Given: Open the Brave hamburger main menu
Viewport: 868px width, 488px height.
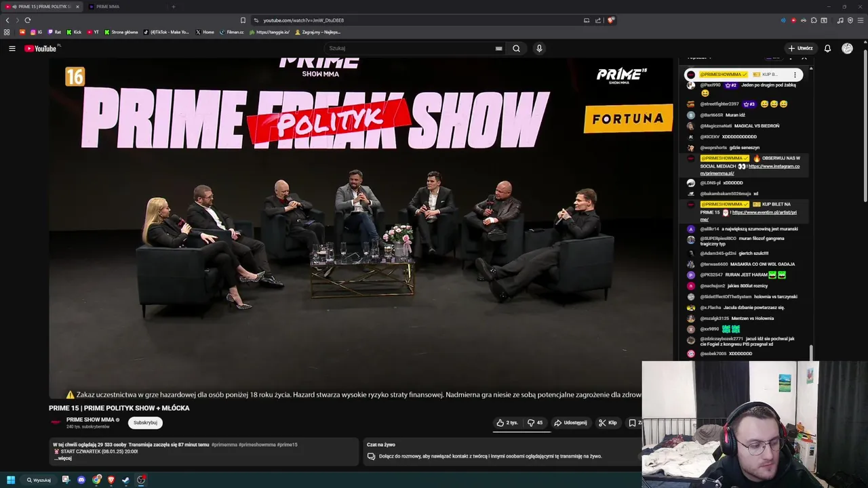Looking at the screenshot, I should point(860,20).
